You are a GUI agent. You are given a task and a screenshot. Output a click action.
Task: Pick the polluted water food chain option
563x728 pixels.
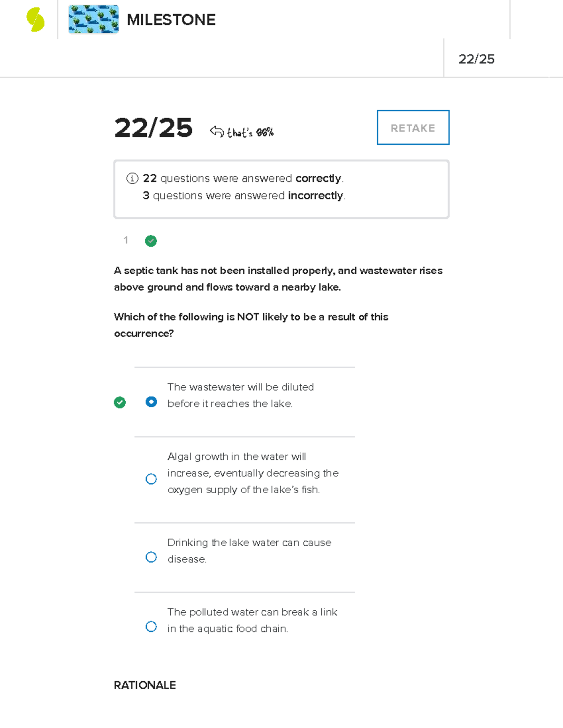pyautogui.click(x=151, y=626)
